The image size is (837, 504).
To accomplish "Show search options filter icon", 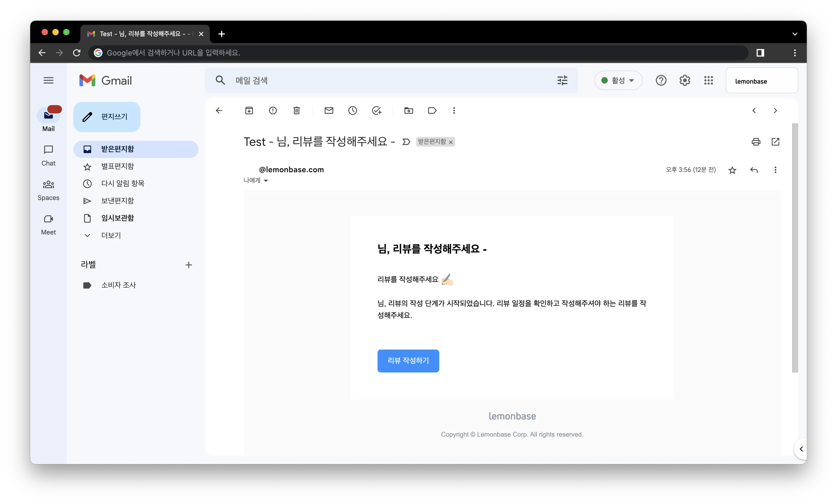I will [562, 81].
